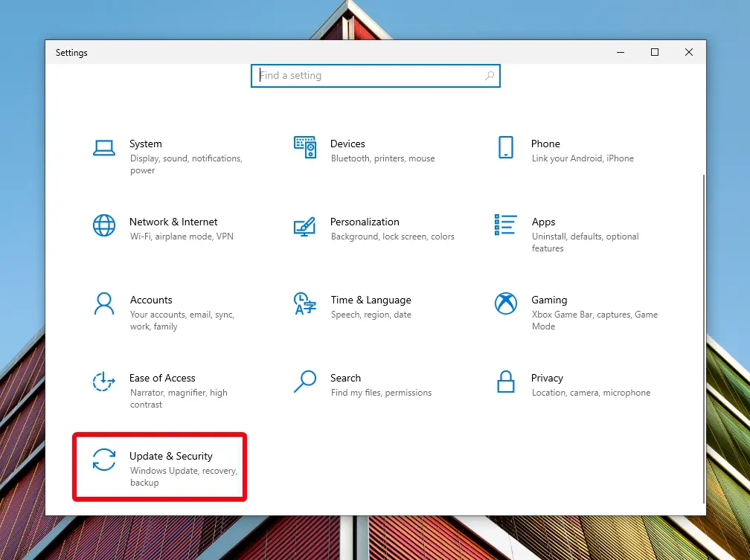Screen dimensions: 750x560
Task: Click 'Display, sound, notifications, power' text
Action: coord(186,164)
